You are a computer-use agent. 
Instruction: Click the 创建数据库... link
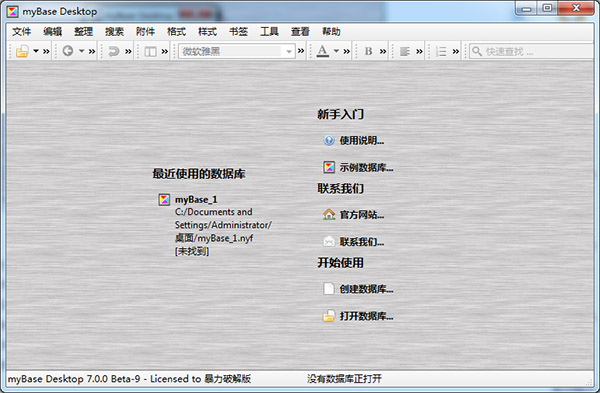pyautogui.click(x=366, y=289)
